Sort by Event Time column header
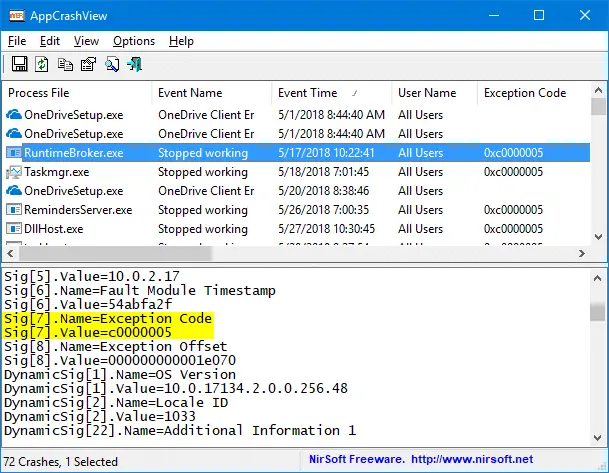This screenshot has height=473, width=609. [331, 93]
